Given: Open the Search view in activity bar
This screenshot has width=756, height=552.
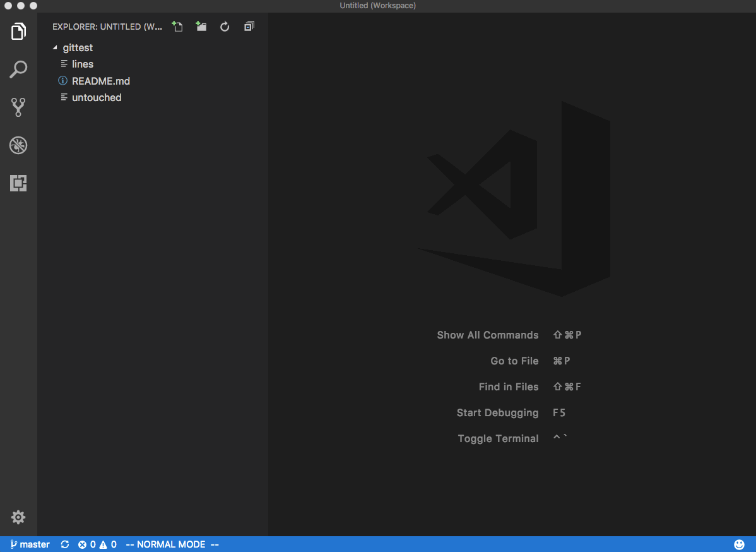Looking at the screenshot, I should point(18,69).
